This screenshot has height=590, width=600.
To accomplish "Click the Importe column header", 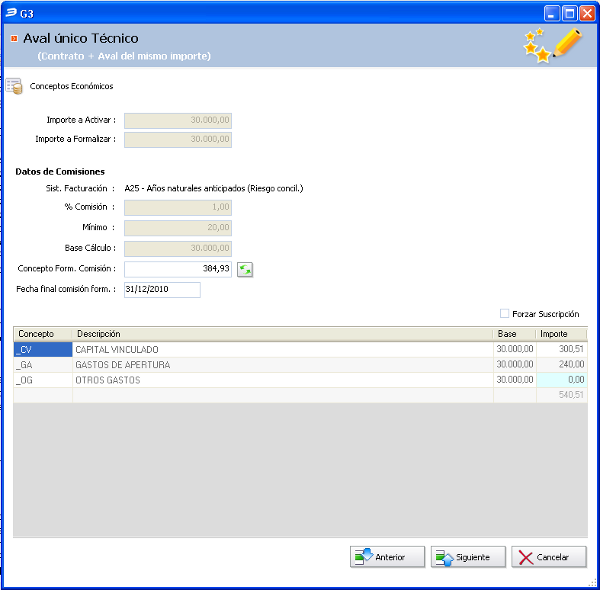I will (561, 334).
